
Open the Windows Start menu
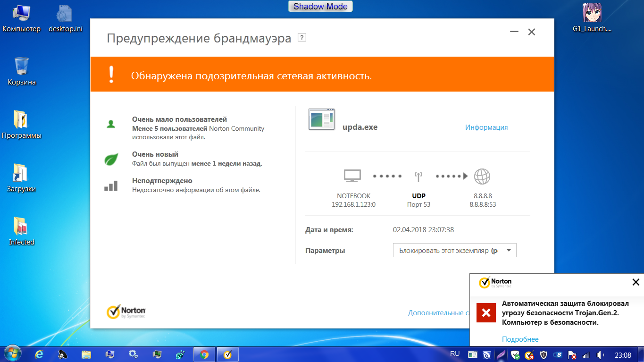click(x=12, y=354)
